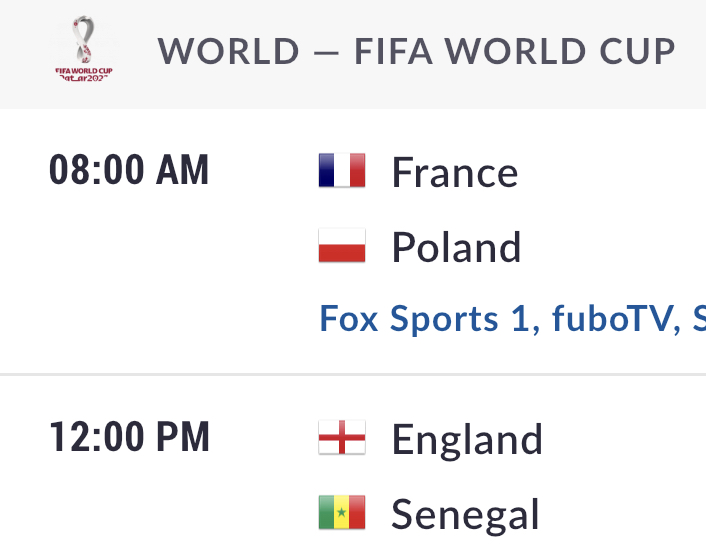
Task: Click the dash separator in the header title
Action: coord(326,54)
